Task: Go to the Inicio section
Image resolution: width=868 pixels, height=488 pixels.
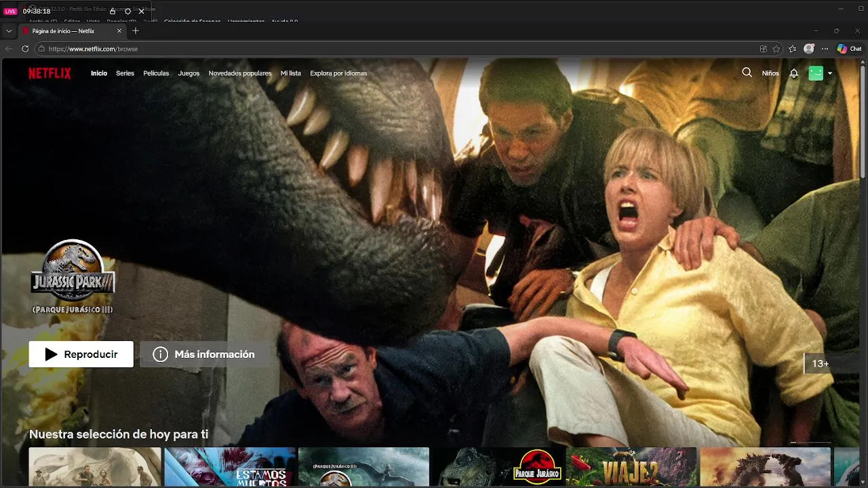Action: pyautogui.click(x=99, y=73)
